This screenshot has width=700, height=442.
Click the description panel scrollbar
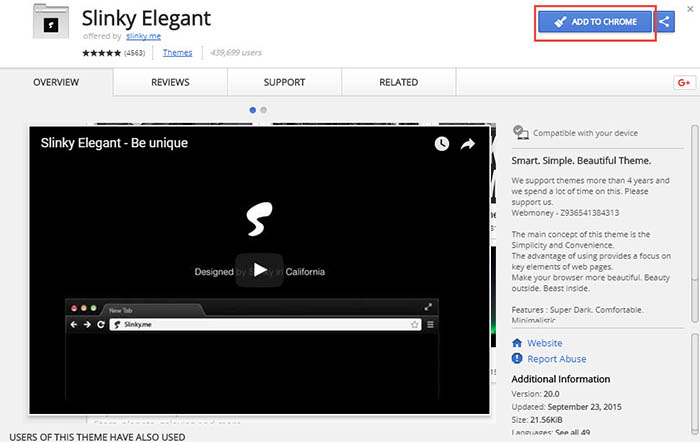695,223
